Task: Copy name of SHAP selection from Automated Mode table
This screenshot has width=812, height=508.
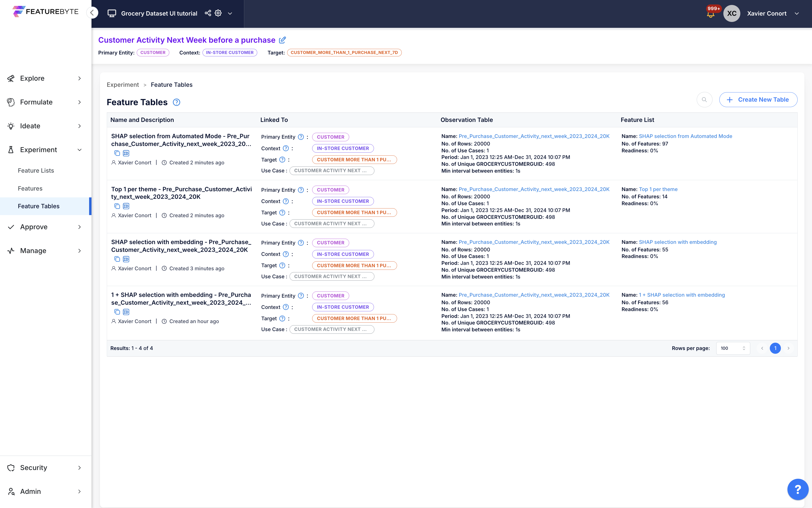Action: click(x=117, y=153)
